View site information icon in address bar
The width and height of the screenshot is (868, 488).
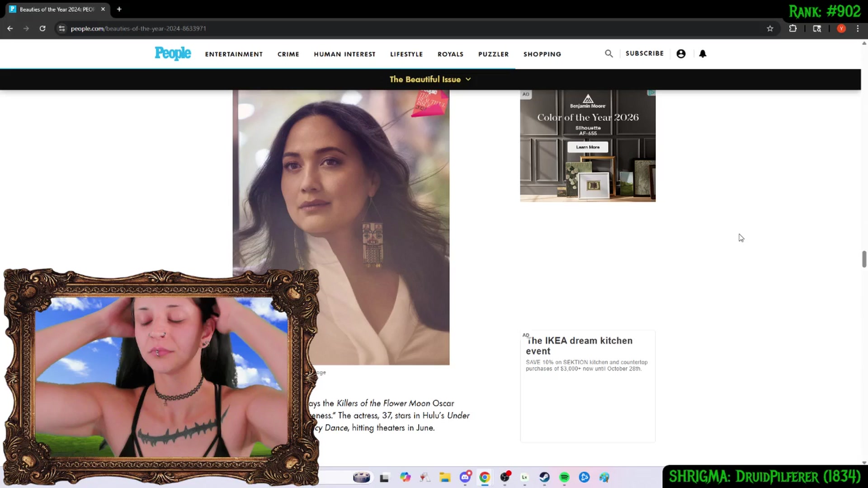pyautogui.click(x=62, y=28)
